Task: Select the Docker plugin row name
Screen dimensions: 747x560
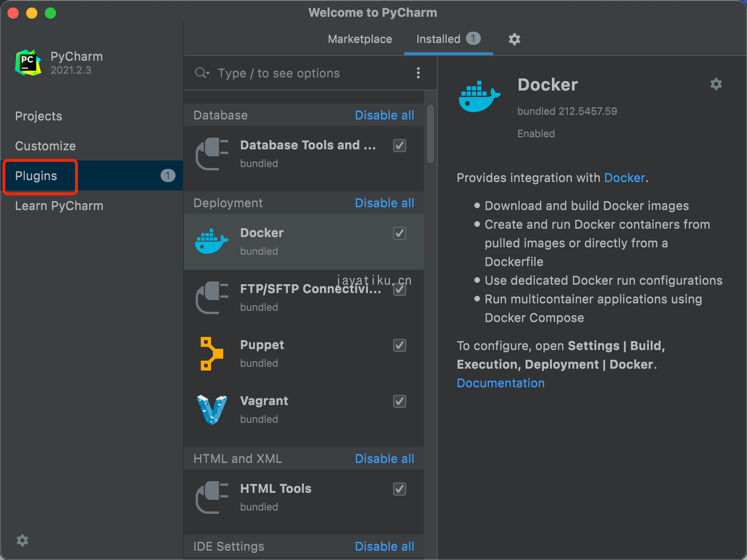Action: click(x=262, y=233)
